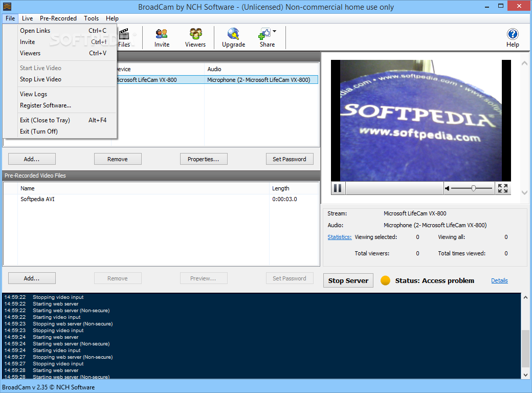Open the Viewers toolbar icon
Screen dimensions: 532x393
pos(195,38)
